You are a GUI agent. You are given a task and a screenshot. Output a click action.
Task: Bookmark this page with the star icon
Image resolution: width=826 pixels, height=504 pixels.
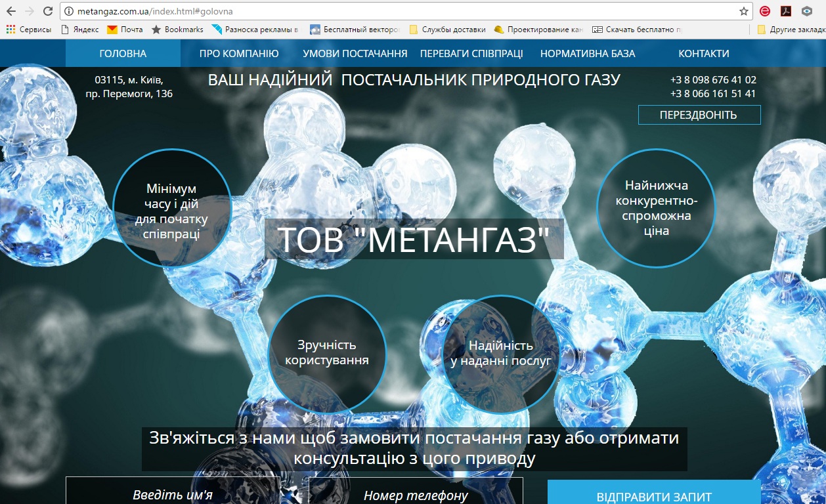pos(744,11)
